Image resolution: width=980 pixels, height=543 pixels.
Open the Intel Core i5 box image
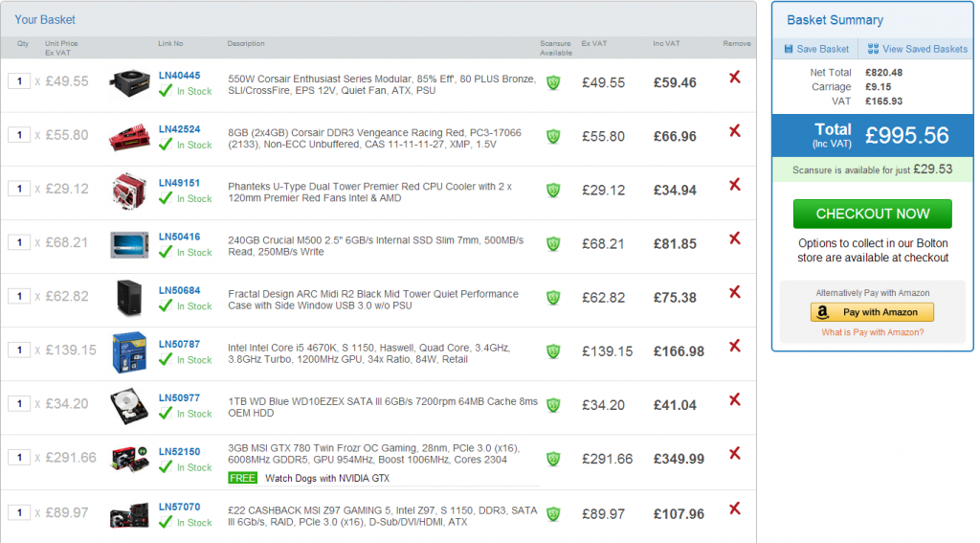tap(129, 352)
